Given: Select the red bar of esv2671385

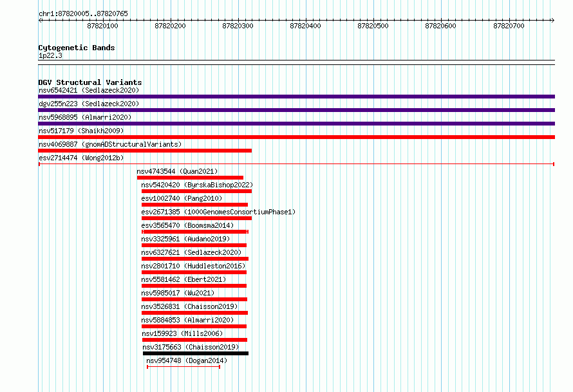Looking at the screenshot, I should 196,218.
